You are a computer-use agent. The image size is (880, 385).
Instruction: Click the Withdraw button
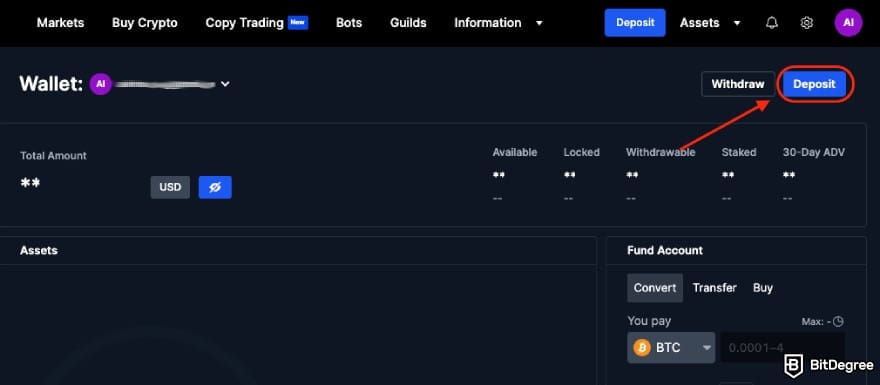[737, 84]
